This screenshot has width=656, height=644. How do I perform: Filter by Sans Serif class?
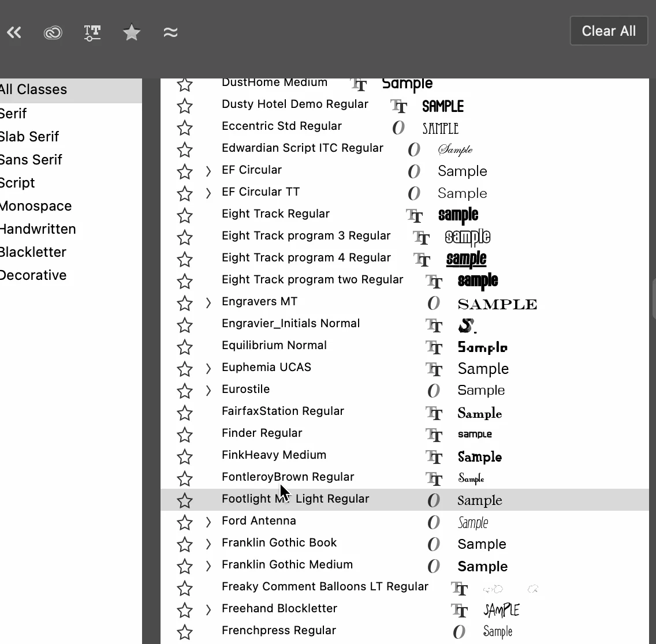pos(31,159)
